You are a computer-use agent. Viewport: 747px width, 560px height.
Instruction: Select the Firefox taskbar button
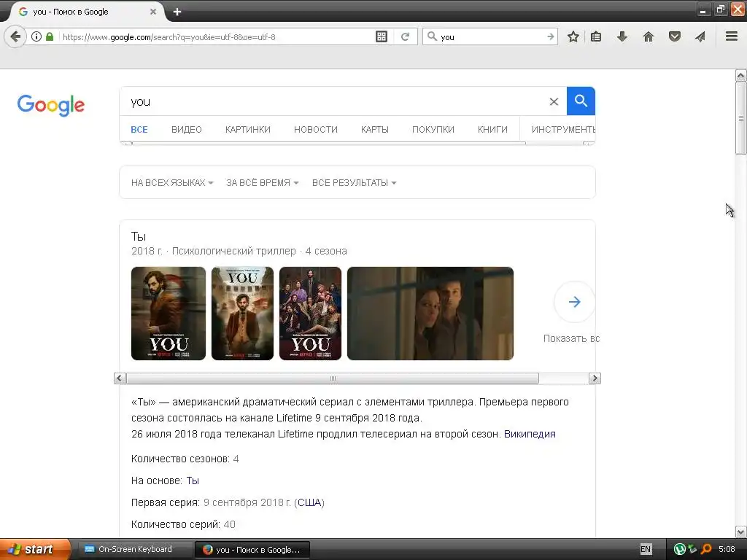coord(252,550)
